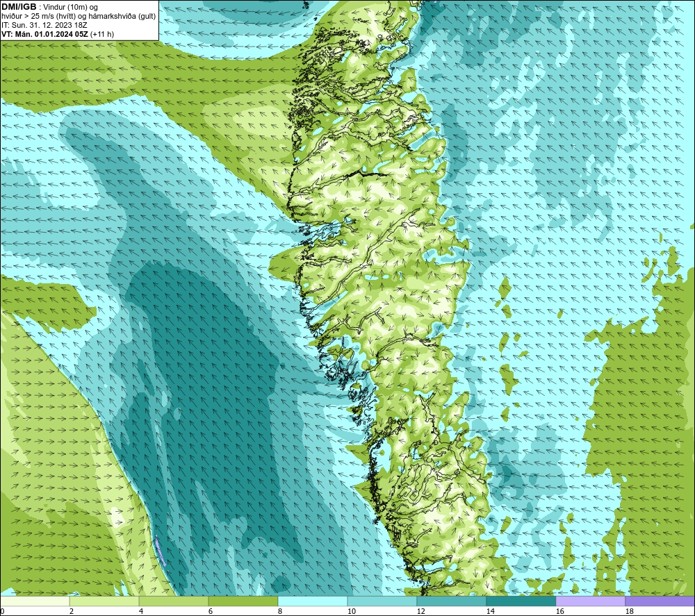Click the 'hviður > 25 m/s' legend line
The height and width of the screenshot is (616, 695).
coord(79,16)
